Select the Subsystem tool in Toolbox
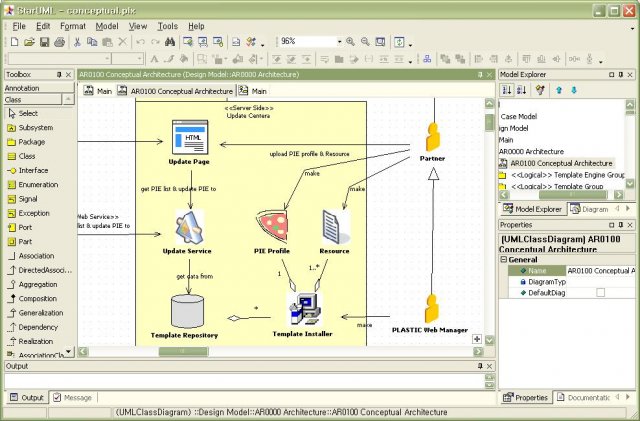Screen dimensions: 640x421 35,128
